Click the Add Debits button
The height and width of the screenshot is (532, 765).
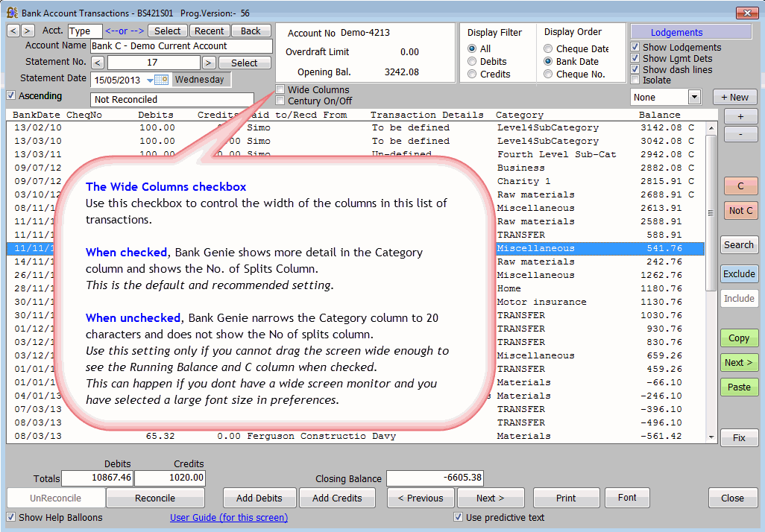click(259, 498)
